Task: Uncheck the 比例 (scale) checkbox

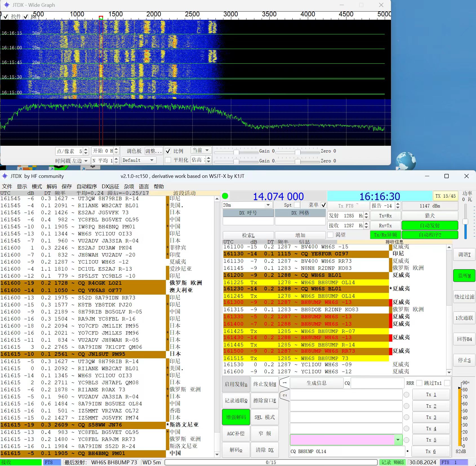Action: (168, 151)
